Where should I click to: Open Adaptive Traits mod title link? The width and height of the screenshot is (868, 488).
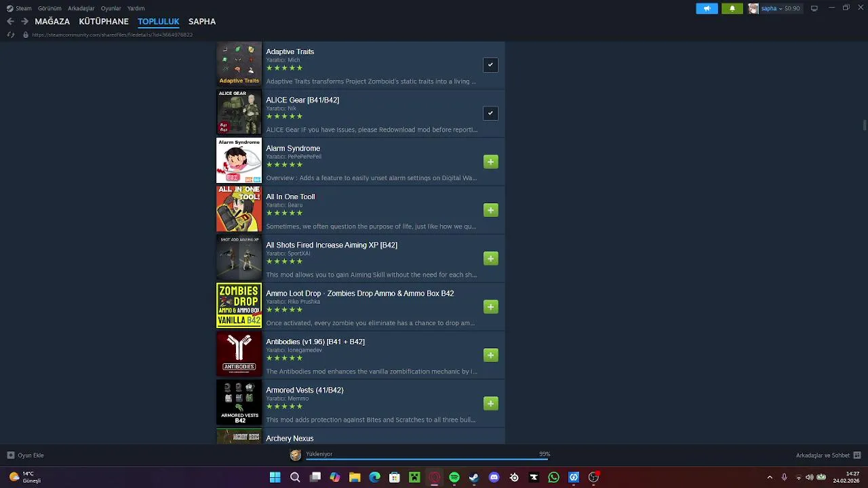(x=290, y=52)
